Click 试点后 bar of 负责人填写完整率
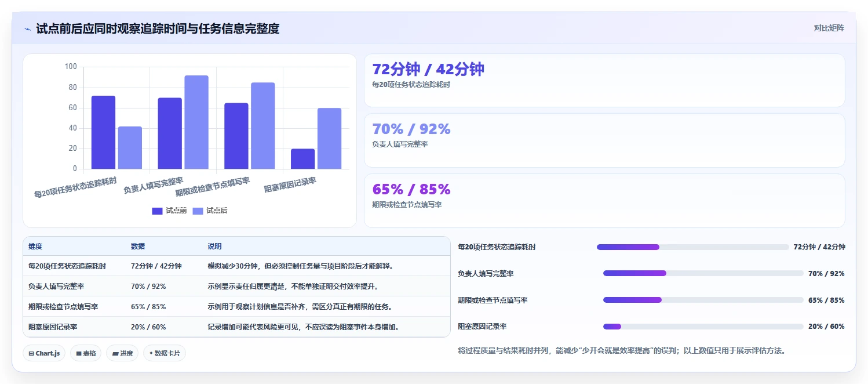Viewport: 868px width, 384px height. (196, 122)
